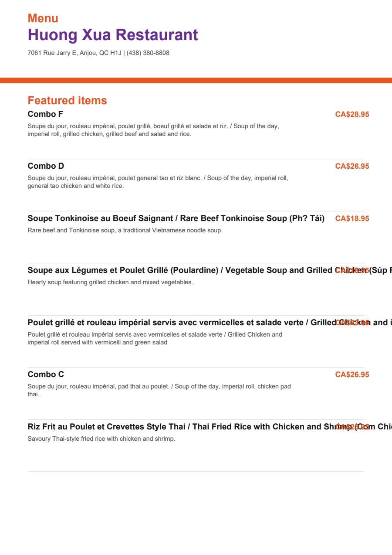Select the restaurant address and phone line
This screenshot has height=555, width=392.
[98, 53]
